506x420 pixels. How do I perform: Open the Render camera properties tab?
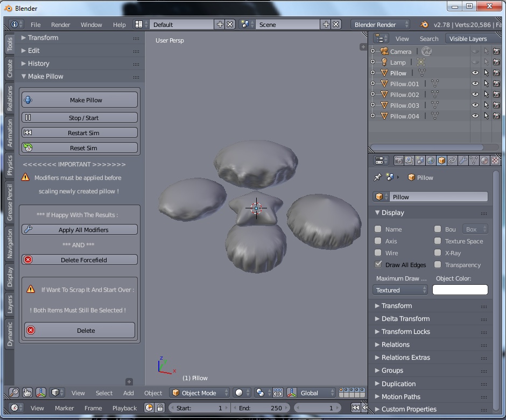click(399, 160)
